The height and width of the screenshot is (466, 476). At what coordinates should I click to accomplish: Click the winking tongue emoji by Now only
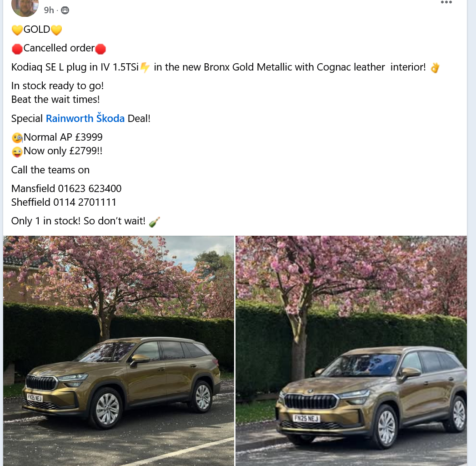[17, 151]
